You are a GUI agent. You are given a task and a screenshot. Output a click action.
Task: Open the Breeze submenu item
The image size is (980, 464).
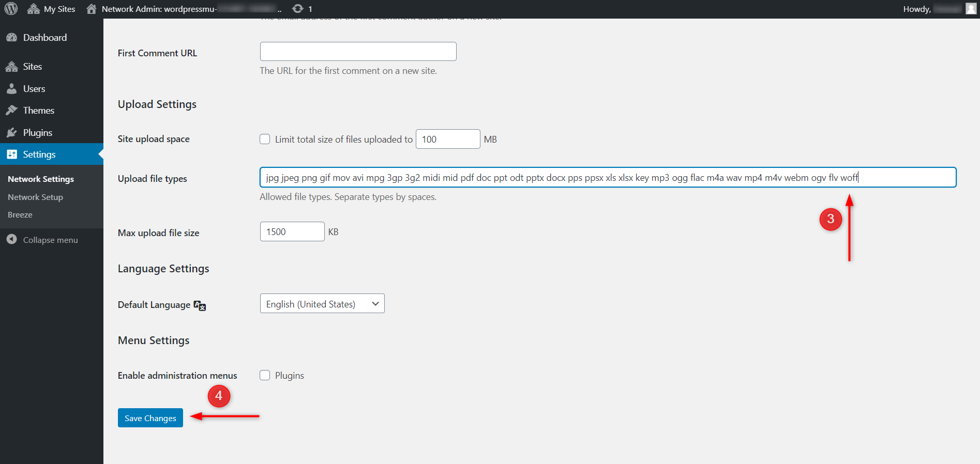coord(20,215)
